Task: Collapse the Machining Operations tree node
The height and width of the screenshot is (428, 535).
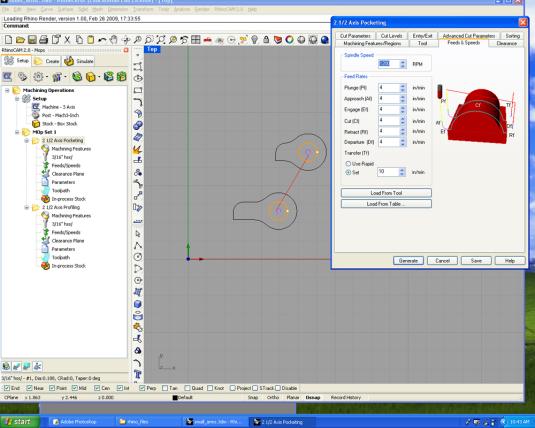Action: tap(7, 90)
